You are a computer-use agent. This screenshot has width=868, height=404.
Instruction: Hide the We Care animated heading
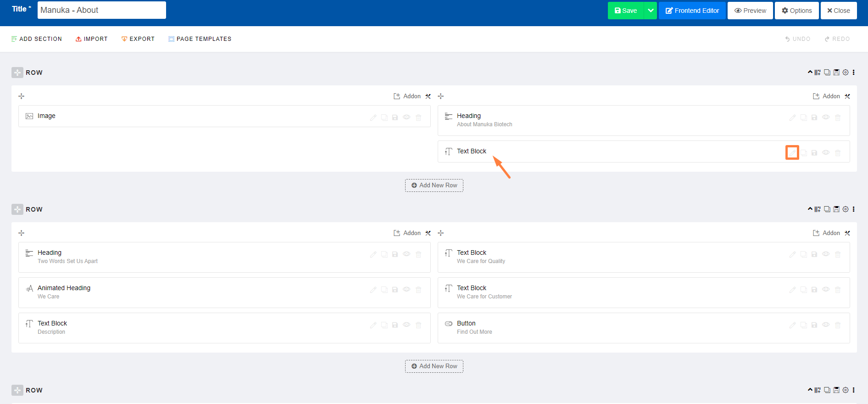coord(406,290)
